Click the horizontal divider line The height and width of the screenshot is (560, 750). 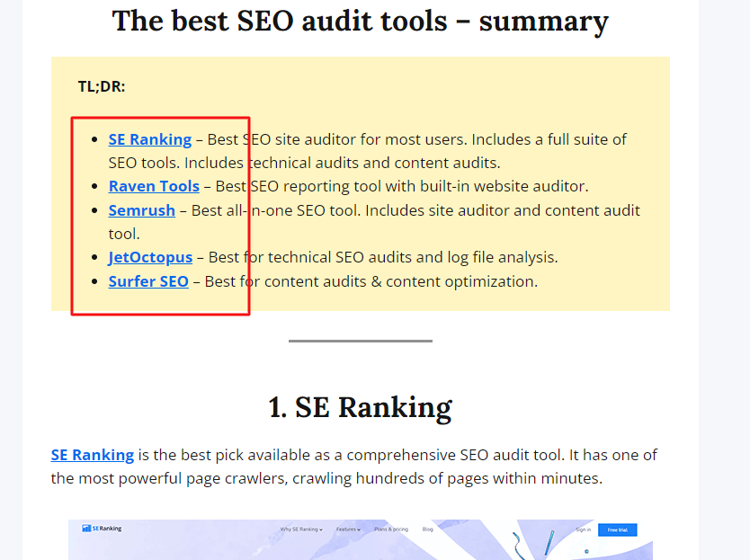[360, 341]
